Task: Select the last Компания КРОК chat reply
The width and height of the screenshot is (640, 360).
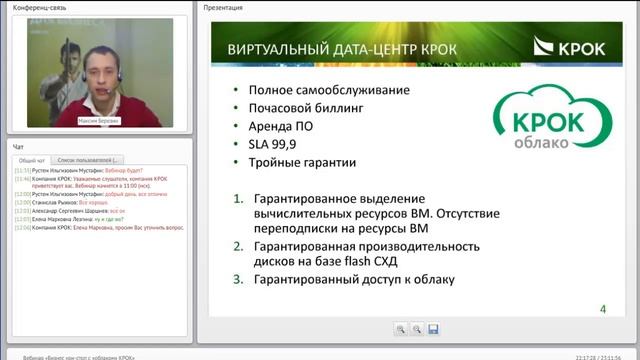Action: pos(99,228)
